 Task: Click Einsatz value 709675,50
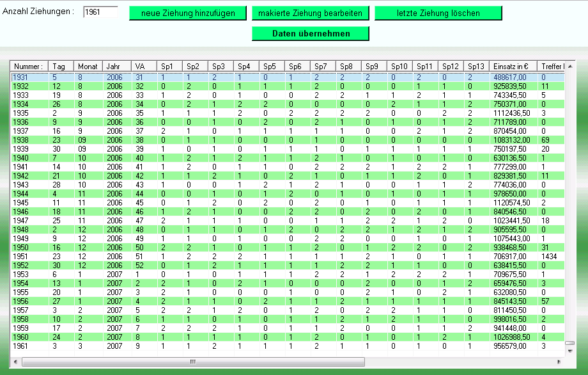pos(509,275)
